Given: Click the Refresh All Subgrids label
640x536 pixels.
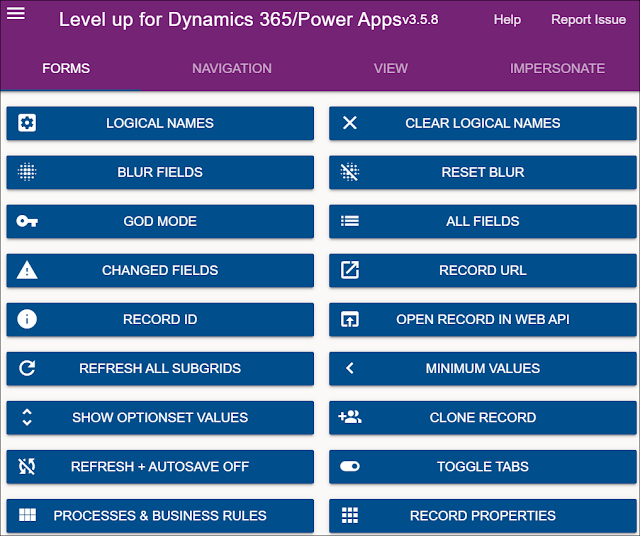Looking at the screenshot, I should point(160,368).
